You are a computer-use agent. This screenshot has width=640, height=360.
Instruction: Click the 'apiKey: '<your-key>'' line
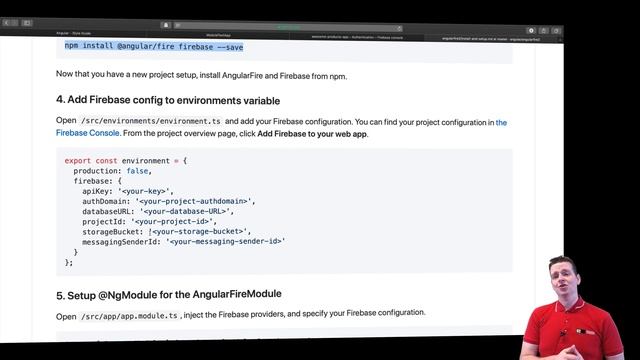(128, 191)
